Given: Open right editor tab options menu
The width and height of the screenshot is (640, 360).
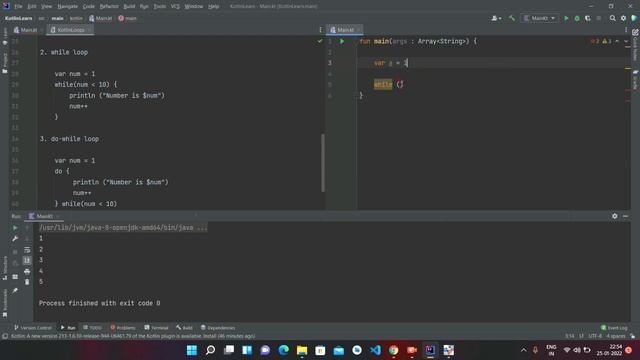Looking at the screenshot, I should 625,30.
